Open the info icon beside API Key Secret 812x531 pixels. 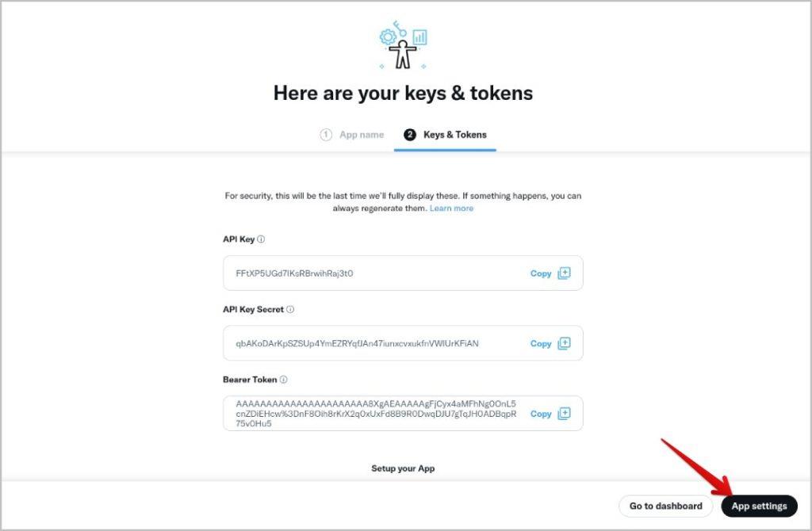pos(290,310)
